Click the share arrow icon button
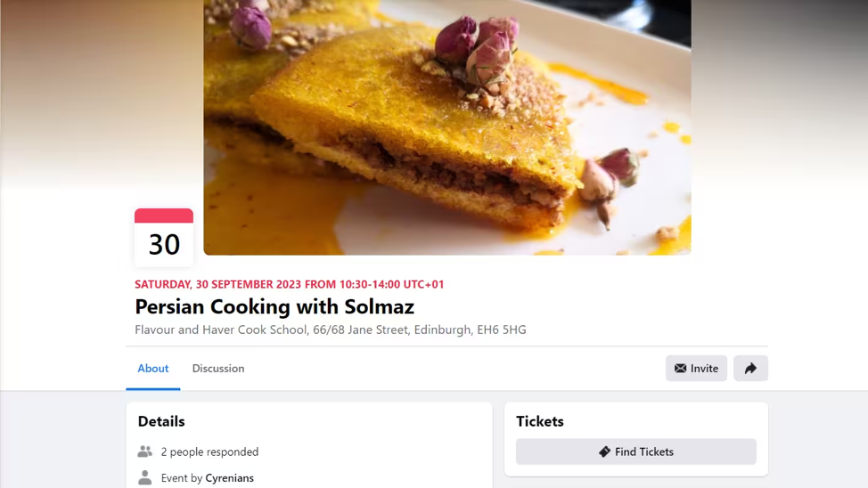 coord(750,369)
